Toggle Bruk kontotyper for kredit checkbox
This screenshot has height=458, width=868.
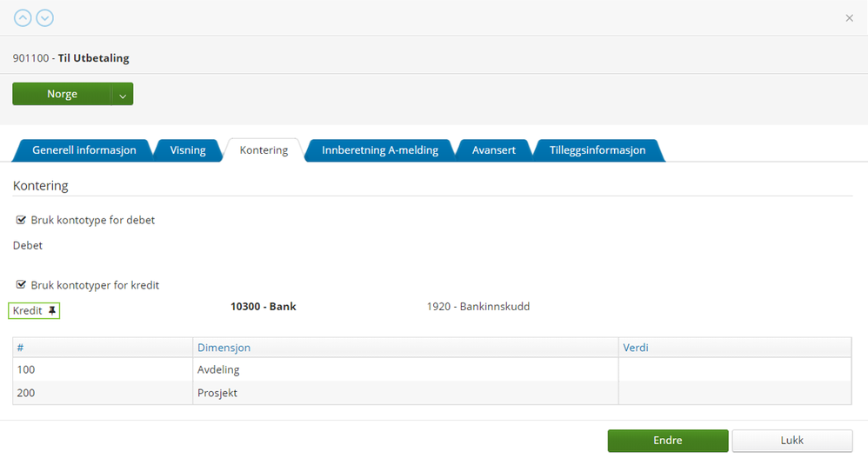coord(21,285)
